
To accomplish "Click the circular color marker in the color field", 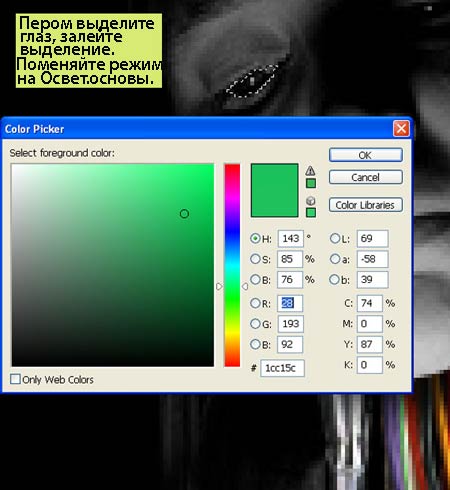I will [x=184, y=214].
